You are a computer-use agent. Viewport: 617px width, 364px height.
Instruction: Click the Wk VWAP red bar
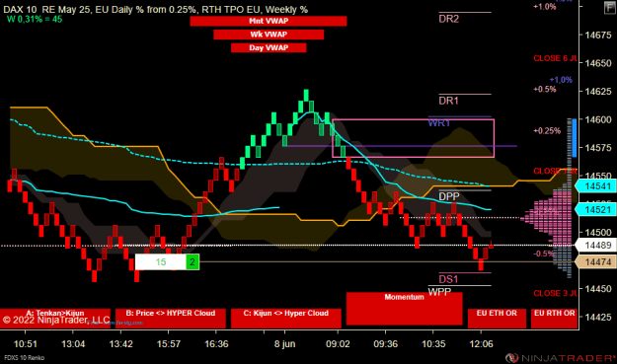click(x=269, y=35)
